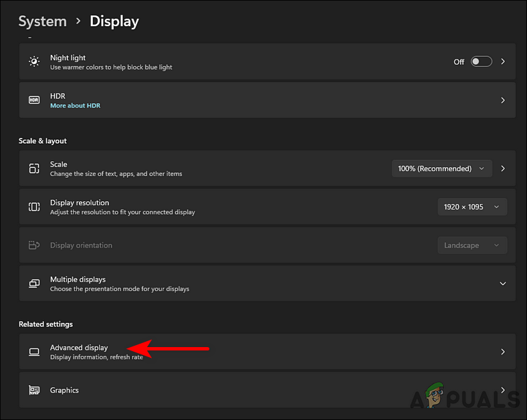Expand the Multiple displays section
The height and width of the screenshot is (420, 527).
[503, 284]
